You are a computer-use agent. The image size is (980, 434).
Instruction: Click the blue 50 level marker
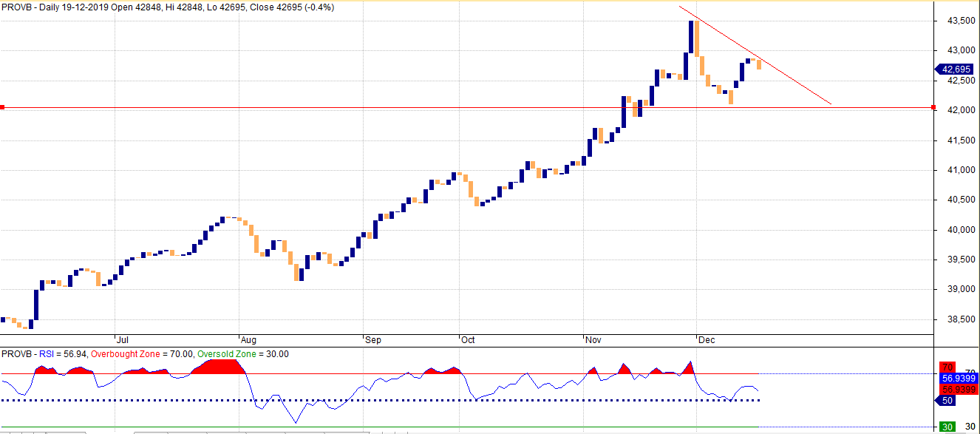(946, 401)
